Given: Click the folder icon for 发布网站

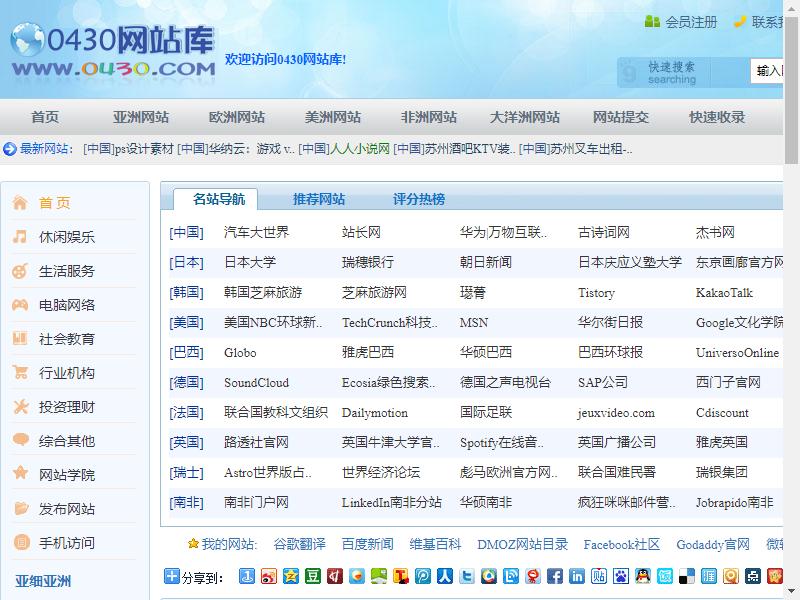Looking at the screenshot, I should 21,508.
